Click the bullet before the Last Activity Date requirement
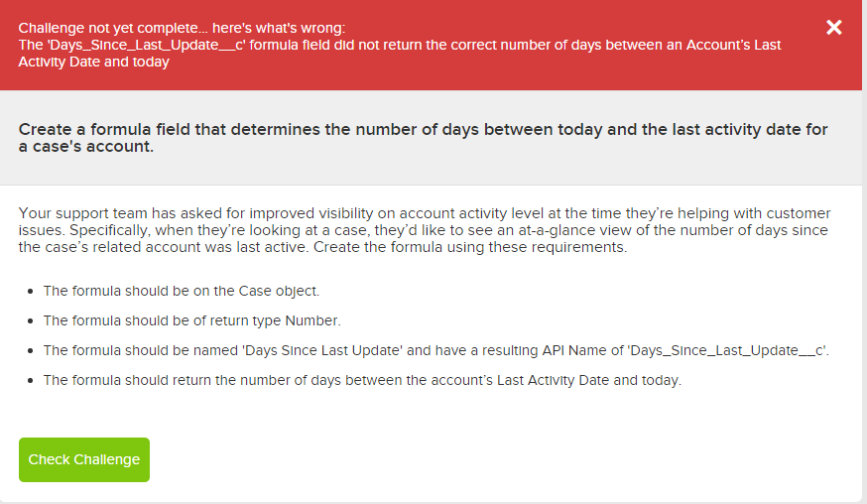Viewport: 867px width, 504px height. point(32,381)
